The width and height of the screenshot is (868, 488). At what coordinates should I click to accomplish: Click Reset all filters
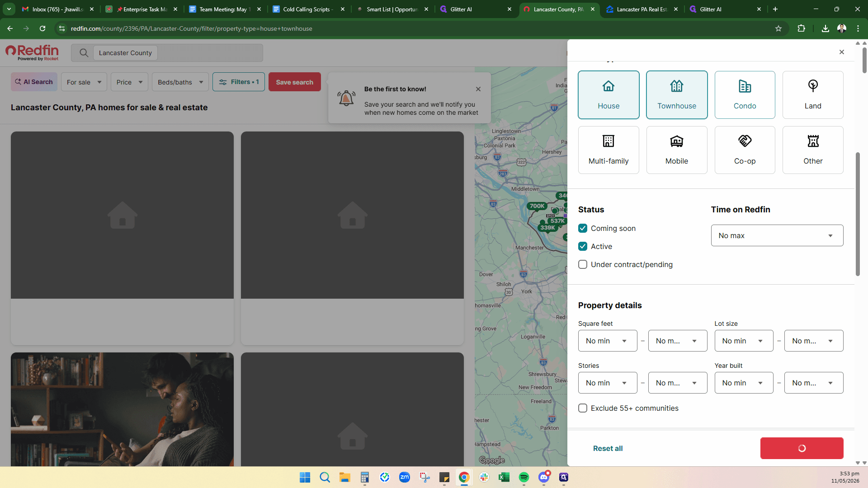coord(608,448)
